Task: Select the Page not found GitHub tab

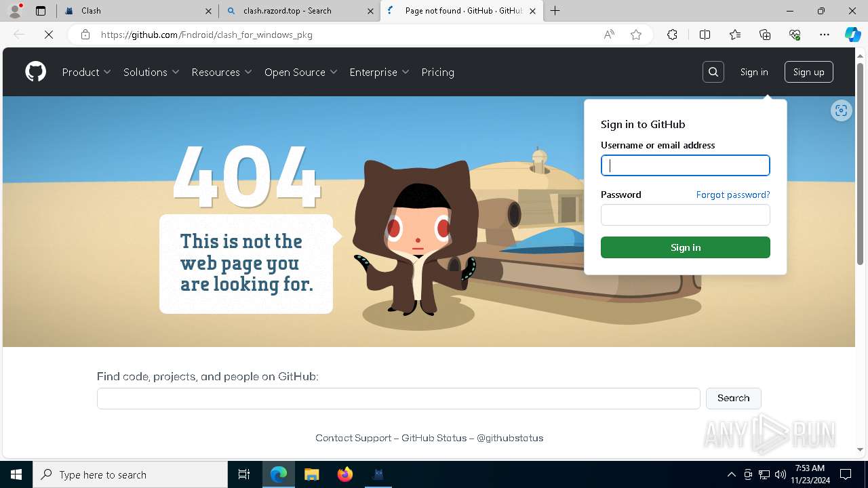Action: pyautogui.click(x=462, y=11)
